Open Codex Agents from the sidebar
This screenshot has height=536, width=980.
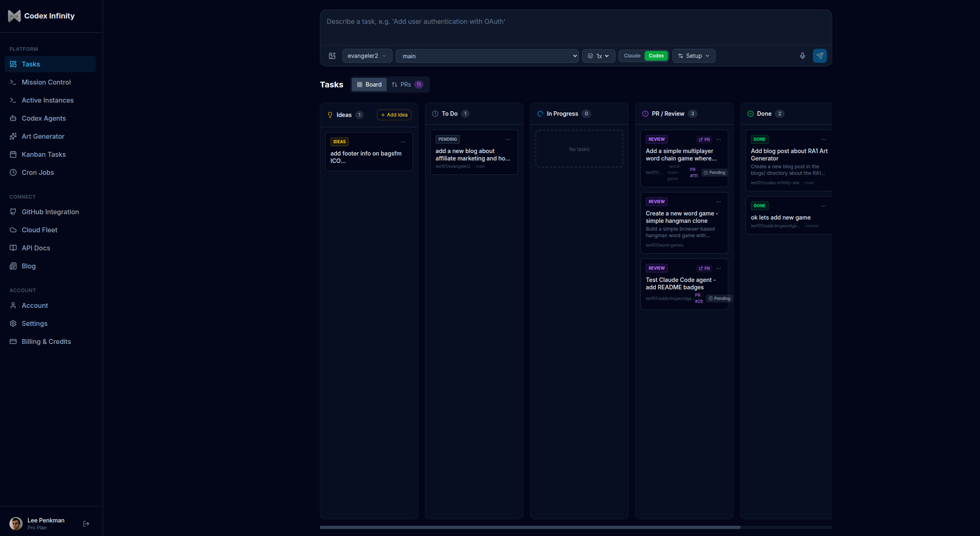(x=44, y=118)
